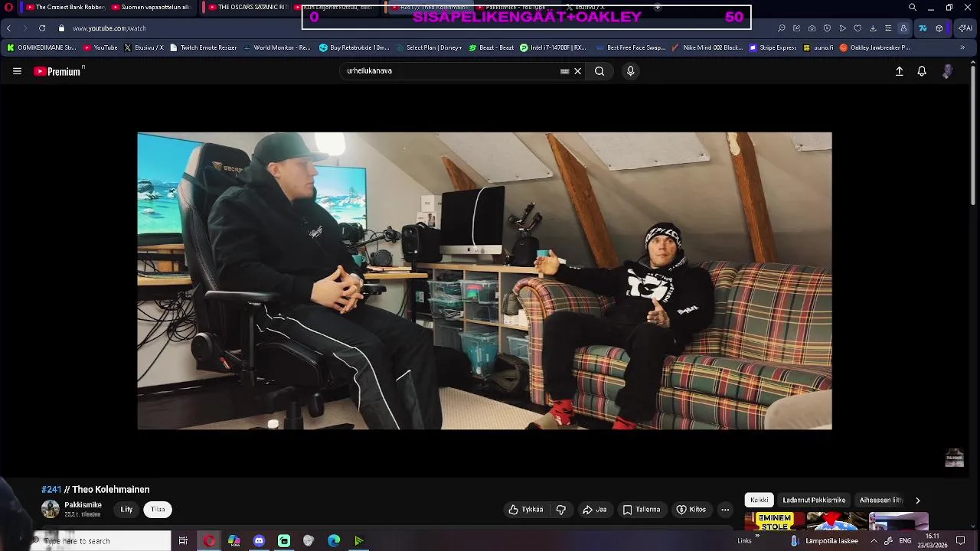The height and width of the screenshot is (551, 980).
Task: Save the video with Tallenna
Action: pyautogui.click(x=642, y=510)
